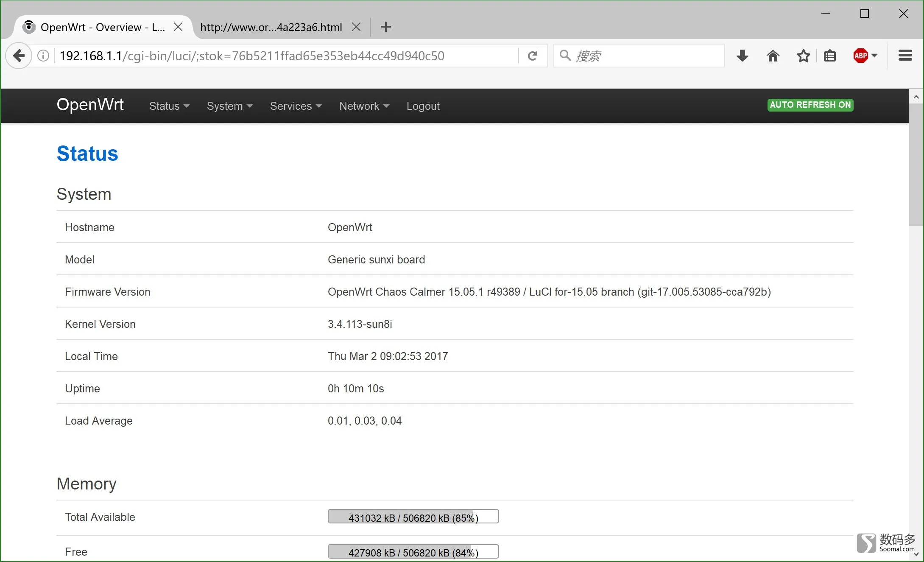Click the Firmware Version row label

pyautogui.click(x=107, y=292)
